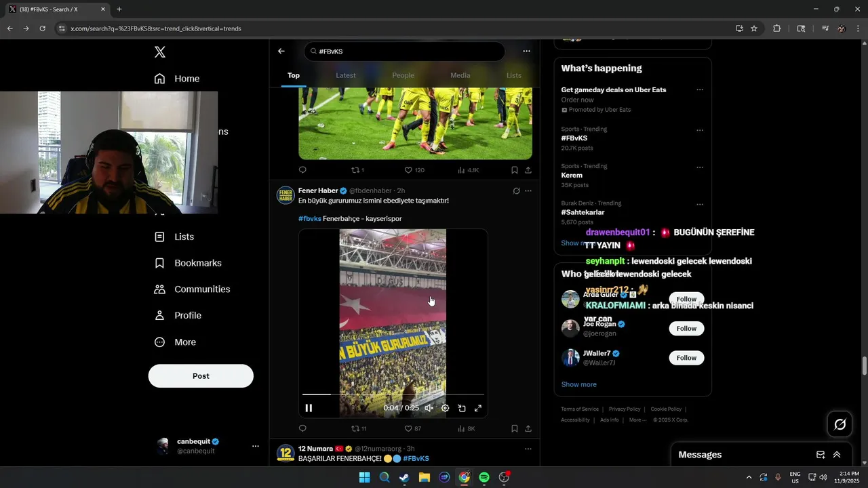Click the #FBvKS search field
The width and height of the screenshot is (868, 488).
point(405,52)
